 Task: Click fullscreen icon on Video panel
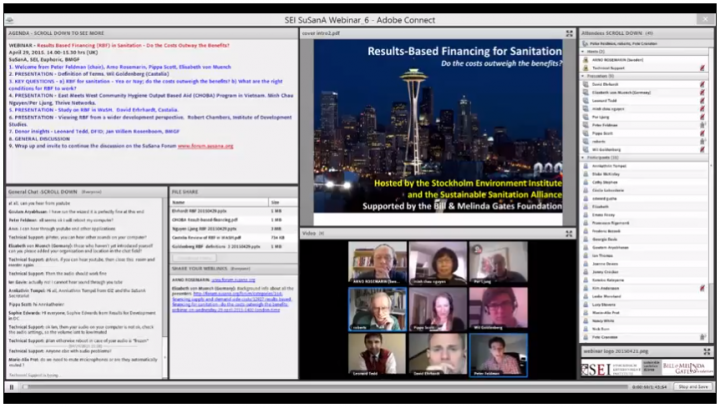(569, 233)
